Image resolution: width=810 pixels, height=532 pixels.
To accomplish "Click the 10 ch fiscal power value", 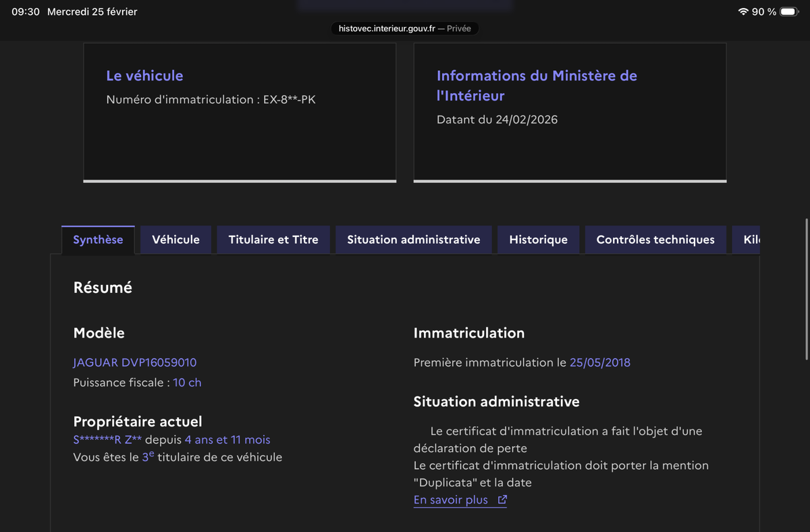I will pos(187,383).
